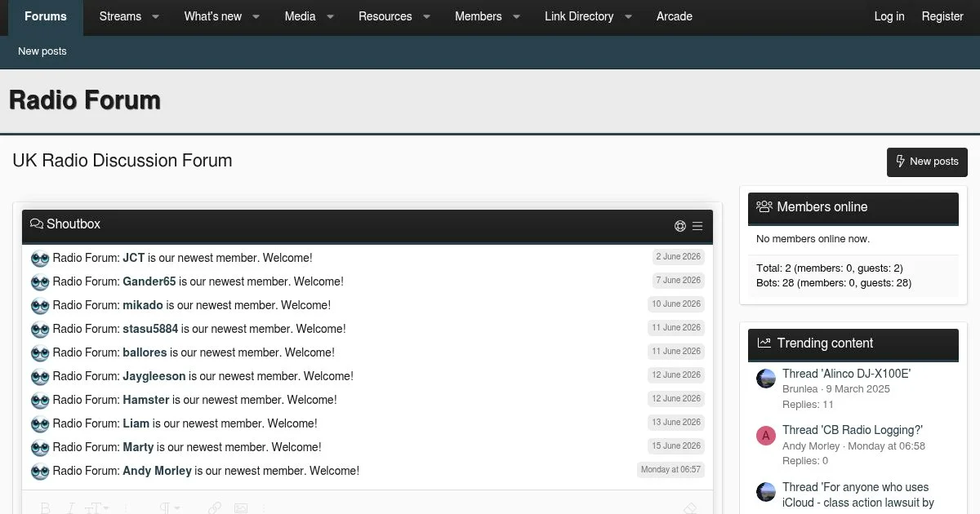Screen dimensions: 980x514
Task: Click the '15 June 2026' timestamp
Action: pos(676,445)
